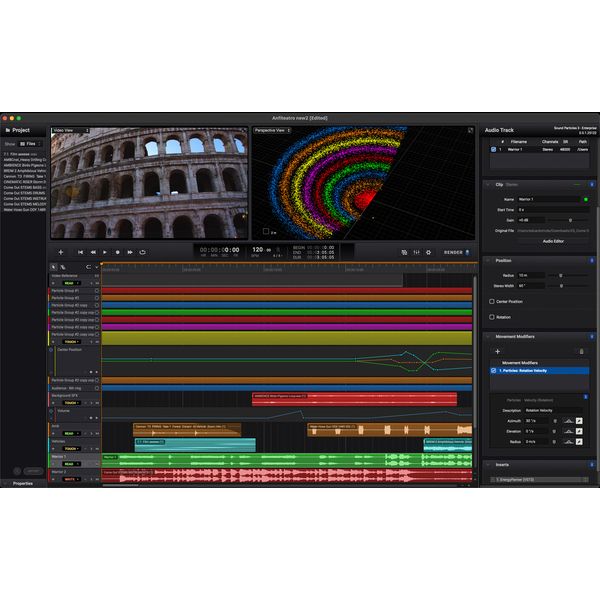The image size is (600, 600).
Task: Open the TOUCH automation dropdown on Background SFX track
Action: 71,403
